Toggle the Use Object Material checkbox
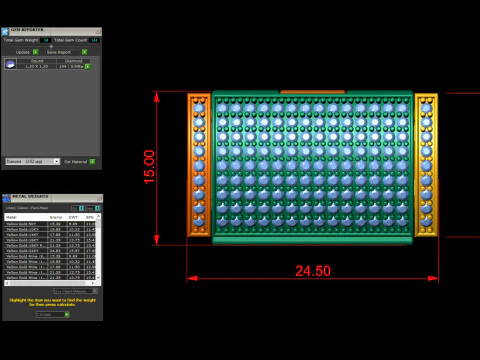 tap(95, 291)
